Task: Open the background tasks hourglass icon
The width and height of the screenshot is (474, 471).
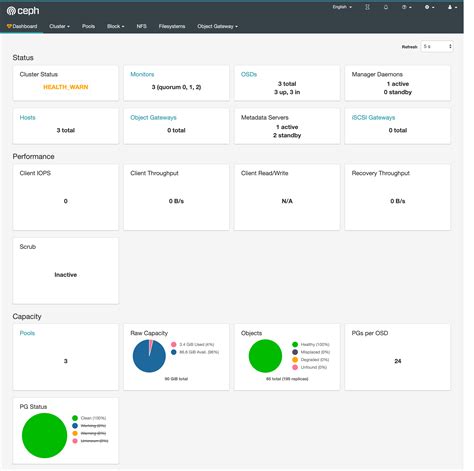Action: click(367, 7)
